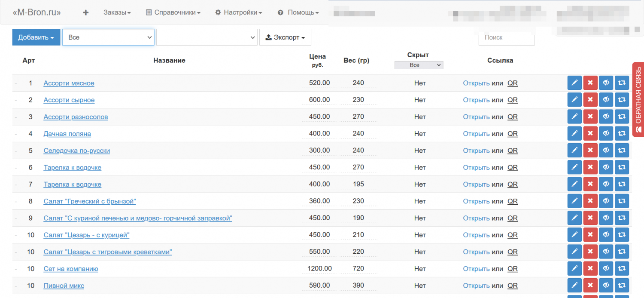Open the Настройки menu
Viewport: 644px width, 298px height.
(x=238, y=12)
